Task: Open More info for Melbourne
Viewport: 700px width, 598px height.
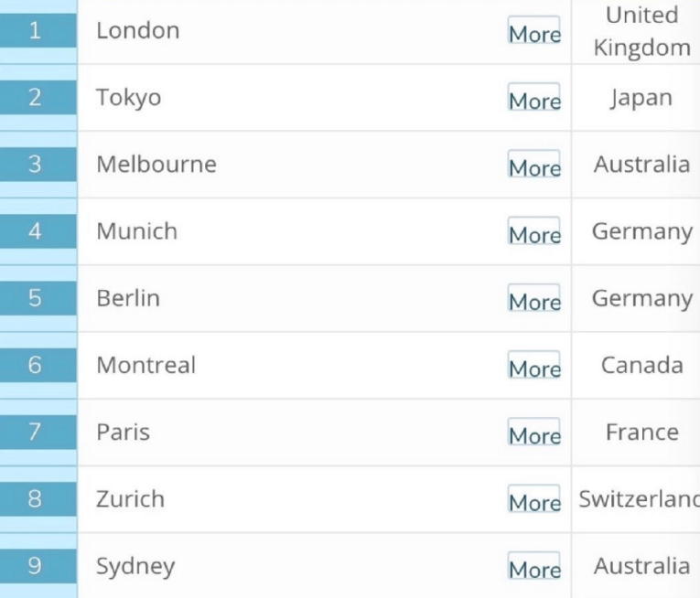Action: coord(534,167)
